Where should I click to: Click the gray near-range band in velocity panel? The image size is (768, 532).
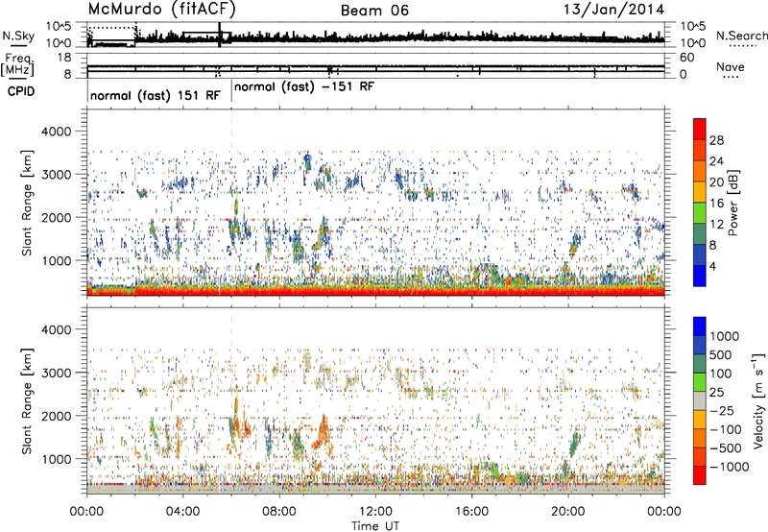click(x=375, y=489)
